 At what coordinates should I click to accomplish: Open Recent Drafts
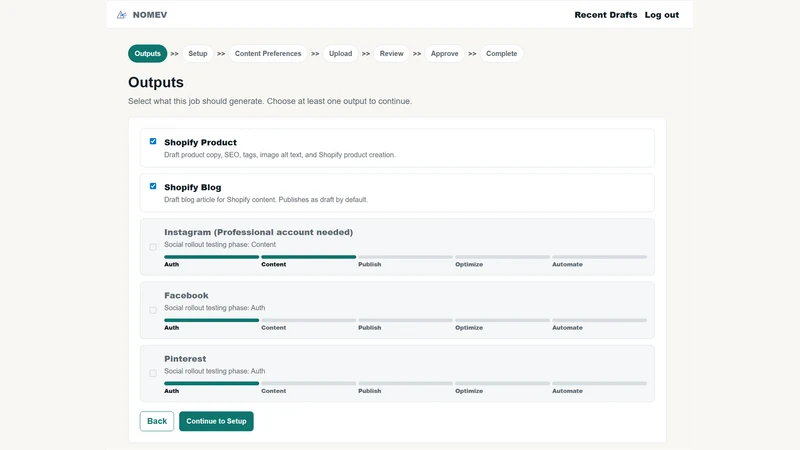tap(606, 15)
